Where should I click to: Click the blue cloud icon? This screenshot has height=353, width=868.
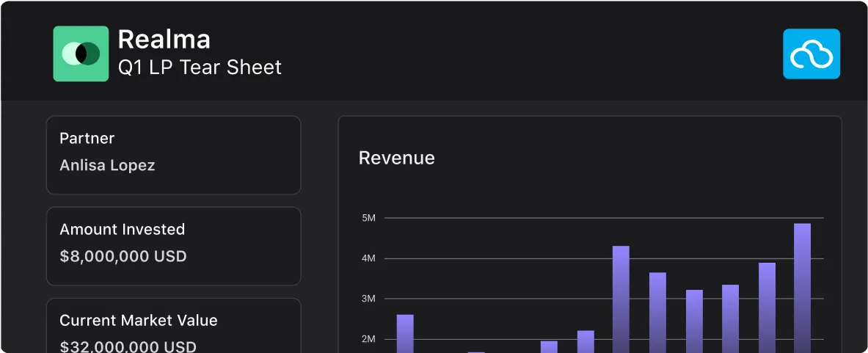(x=812, y=54)
